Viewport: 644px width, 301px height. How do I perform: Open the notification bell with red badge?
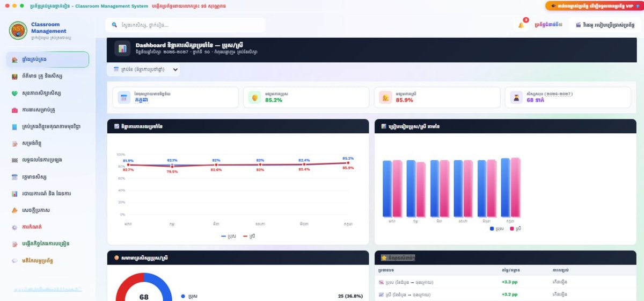521,25
